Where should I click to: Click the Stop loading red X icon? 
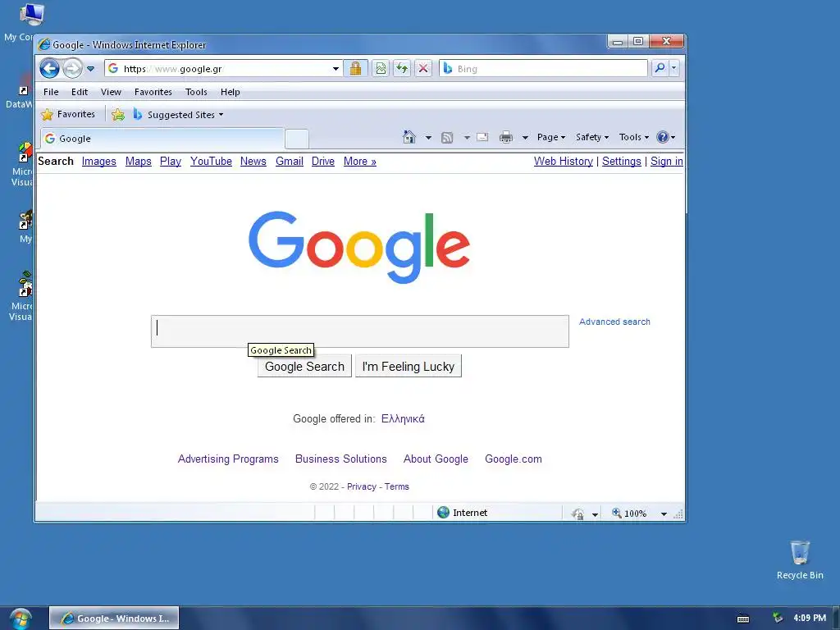pos(423,68)
